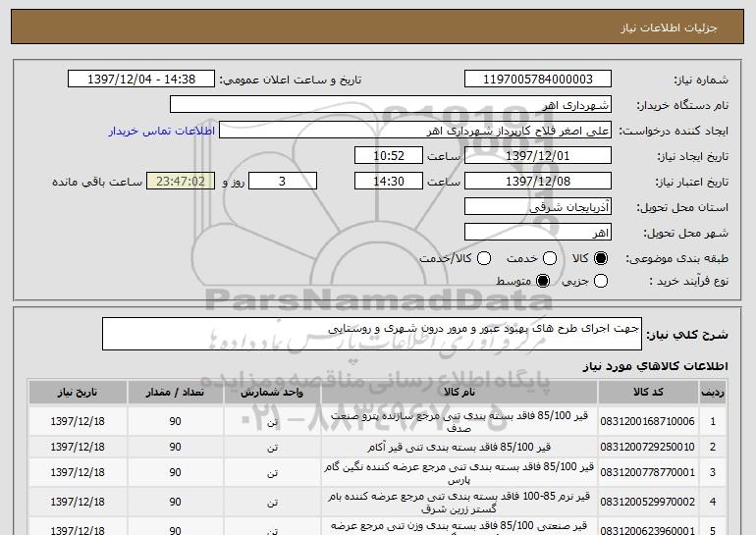Viewport: 756px width, 535px height.
Task: Click the واحد شمارش column header
Action: pyautogui.click(x=272, y=393)
